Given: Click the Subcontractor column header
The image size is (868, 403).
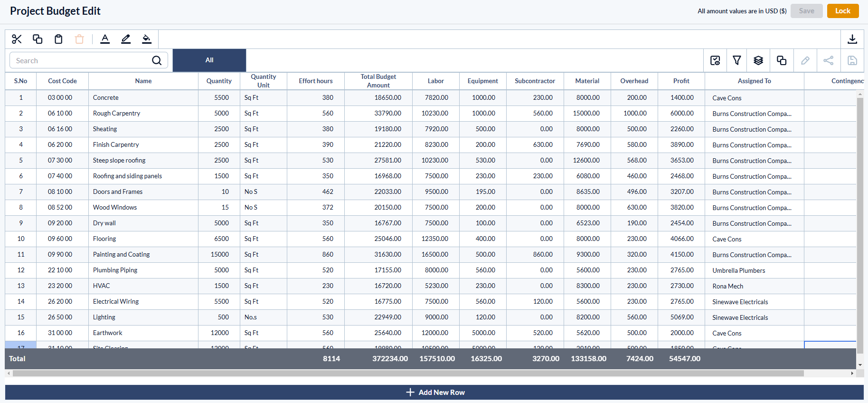Looking at the screenshot, I should (535, 81).
